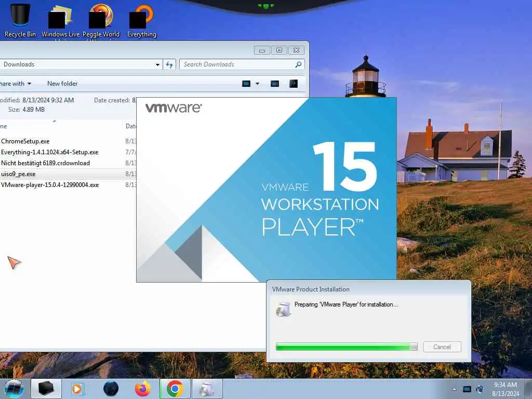Show hidden system tray icons
Screen dimensions: 532x399
454,389
